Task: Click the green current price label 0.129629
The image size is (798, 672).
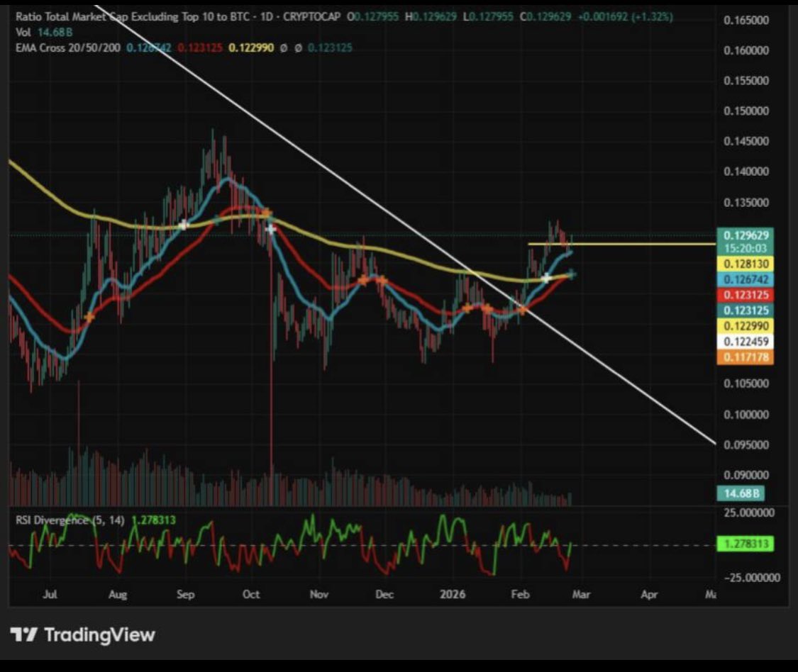Action: click(x=746, y=235)
